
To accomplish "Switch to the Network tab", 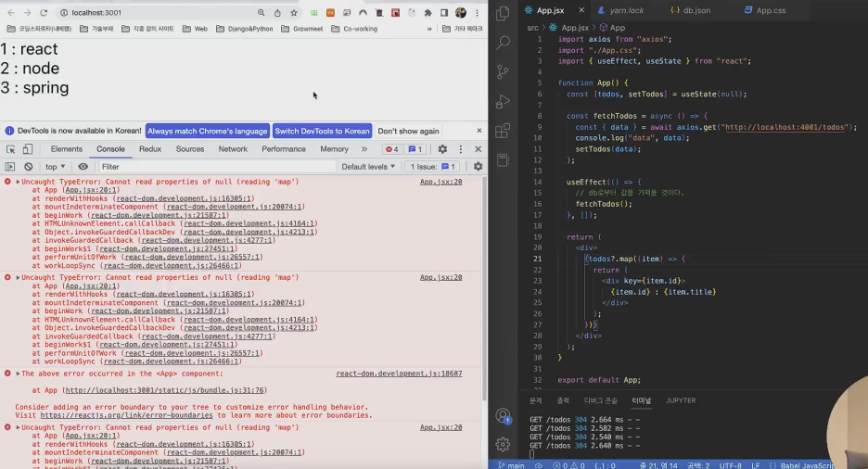I will coord(233,149).
